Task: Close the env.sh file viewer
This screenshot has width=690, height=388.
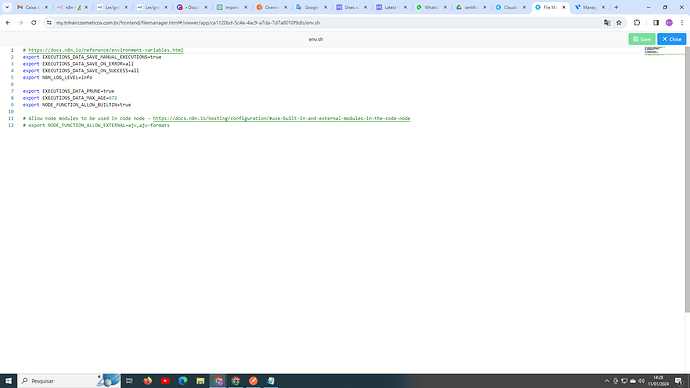Action: [x=672, y=39]
